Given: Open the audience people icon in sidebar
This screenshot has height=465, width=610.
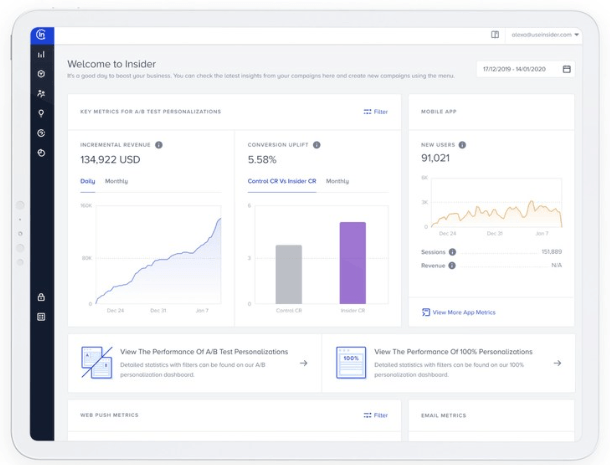Looking at the screenshot, I should point(41,93).
